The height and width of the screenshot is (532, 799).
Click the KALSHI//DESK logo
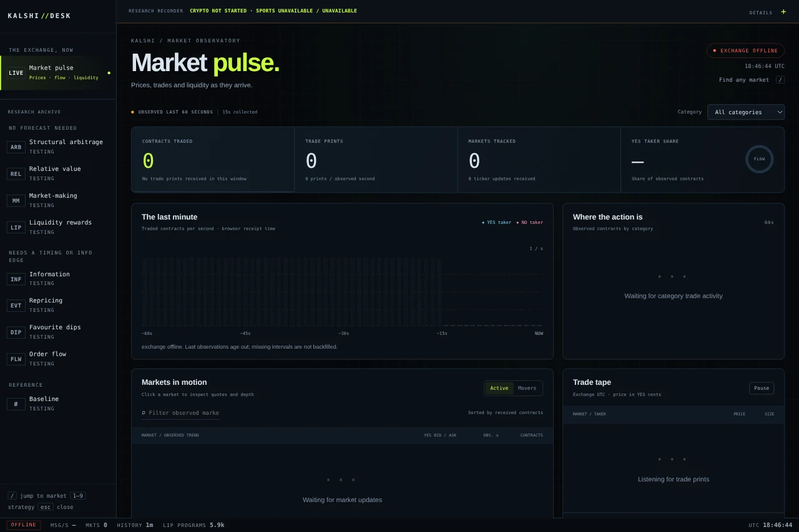tap(39, 16)
